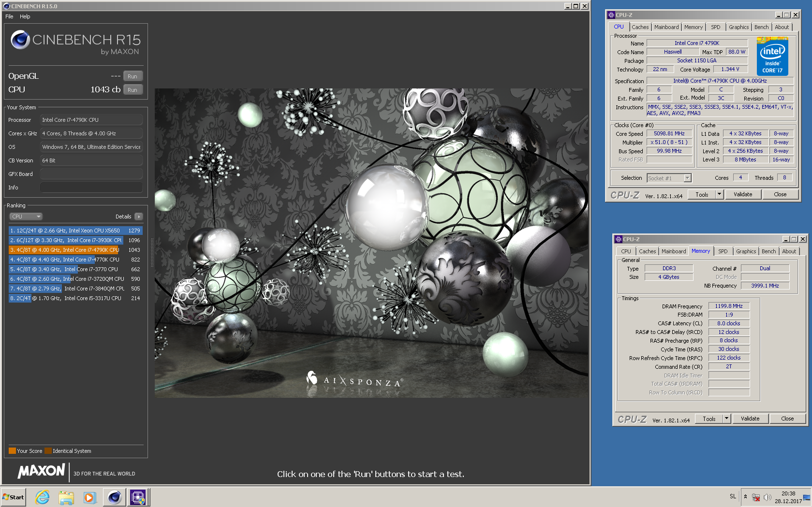Switch to Cinebench taskbar icon
The height and width of the screenshot is (507, 812).
click(114, 497)
